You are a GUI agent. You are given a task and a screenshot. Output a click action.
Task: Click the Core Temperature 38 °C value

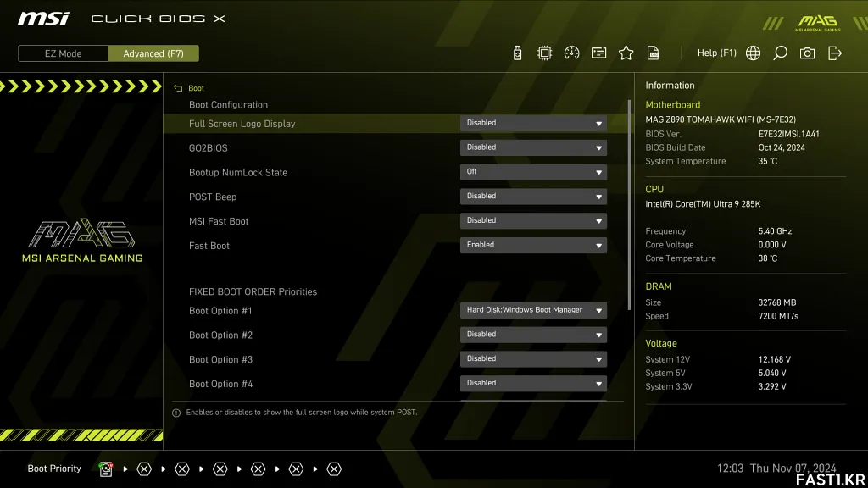(768, 258)
